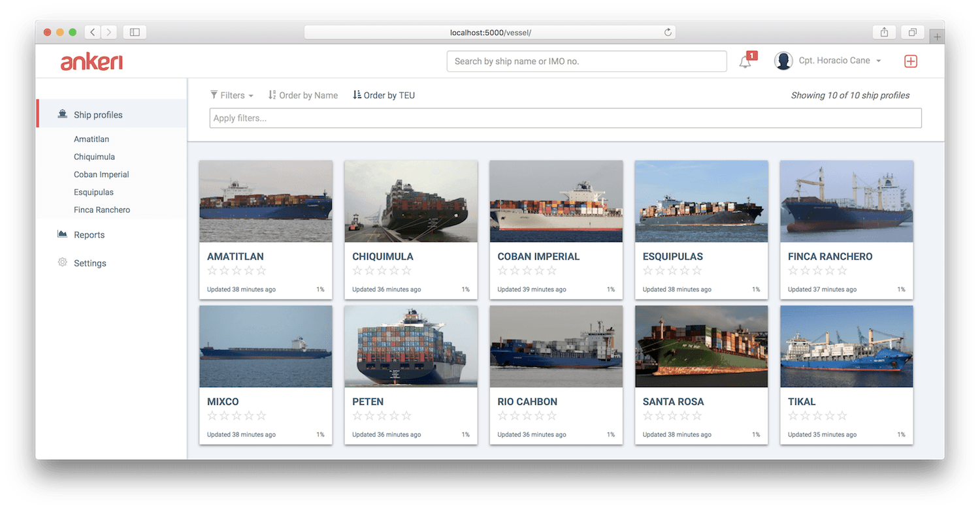
Task: Click the AMATITLAN card title
Action: coord(236,257)
